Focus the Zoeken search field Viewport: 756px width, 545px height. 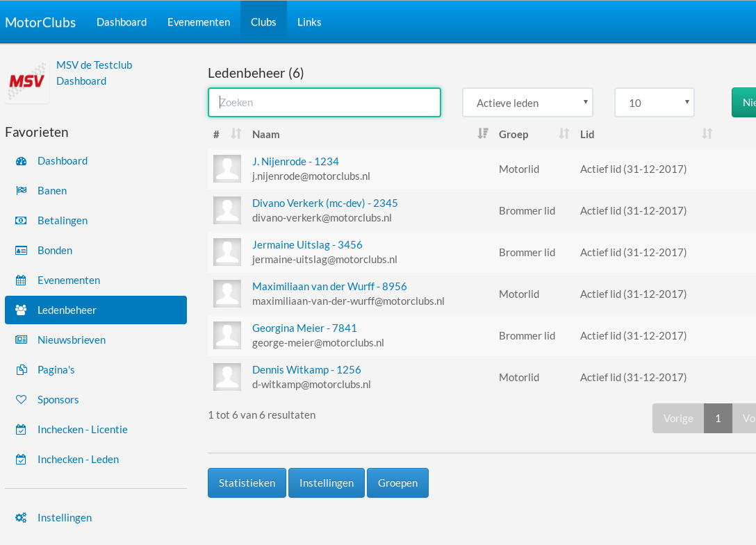point(324,103)
